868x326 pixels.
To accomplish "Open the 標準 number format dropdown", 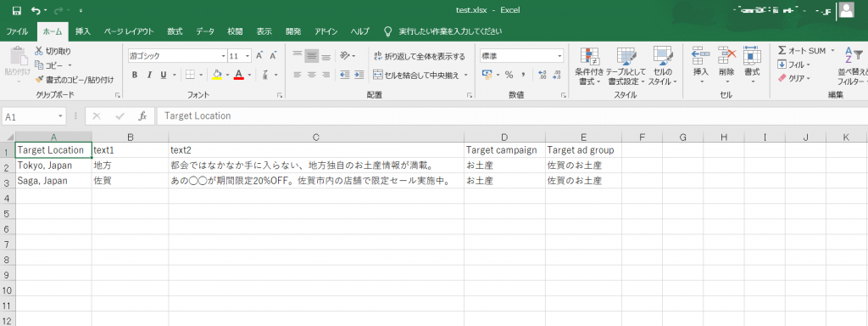I will point(559,56).
